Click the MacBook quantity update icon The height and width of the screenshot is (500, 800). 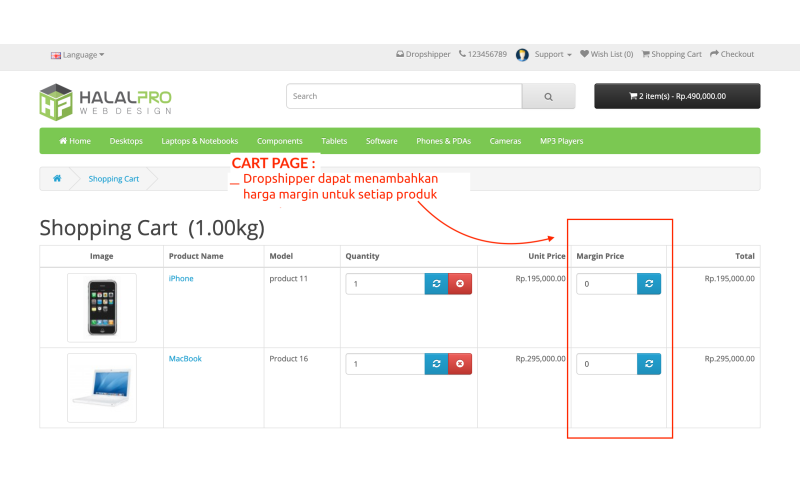(x=436, y=364)
